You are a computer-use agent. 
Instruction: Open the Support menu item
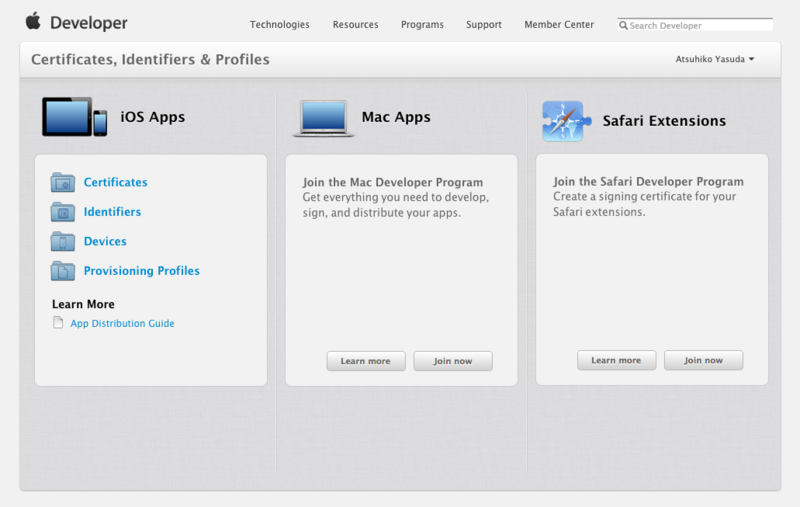(484, 24)
